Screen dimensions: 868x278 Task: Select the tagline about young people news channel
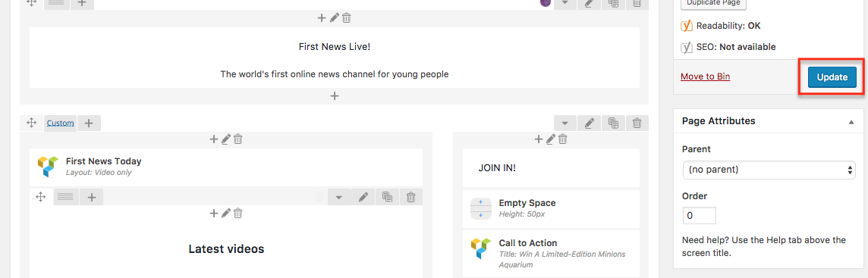[335, 74]
